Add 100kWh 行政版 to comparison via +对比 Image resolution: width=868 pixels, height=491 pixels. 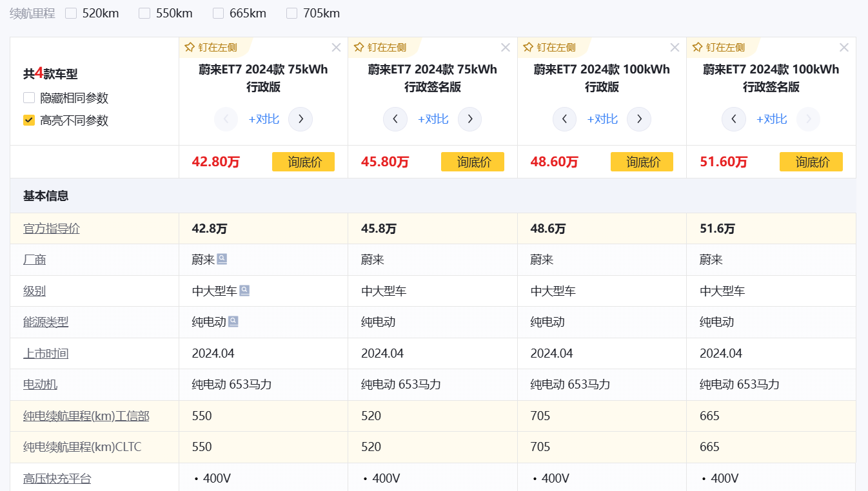pyautogui.click(x=602, y=119)
